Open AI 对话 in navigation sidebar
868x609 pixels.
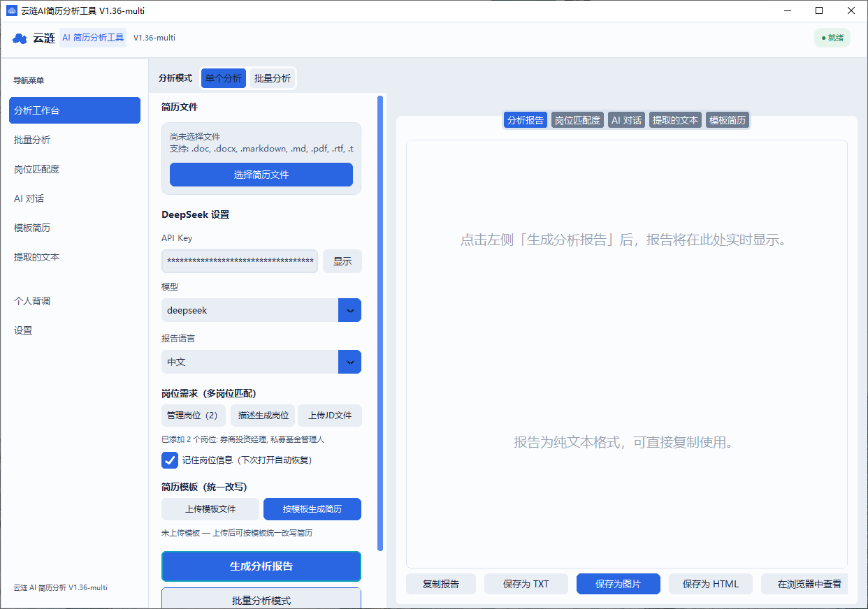[x=75, y=198]
